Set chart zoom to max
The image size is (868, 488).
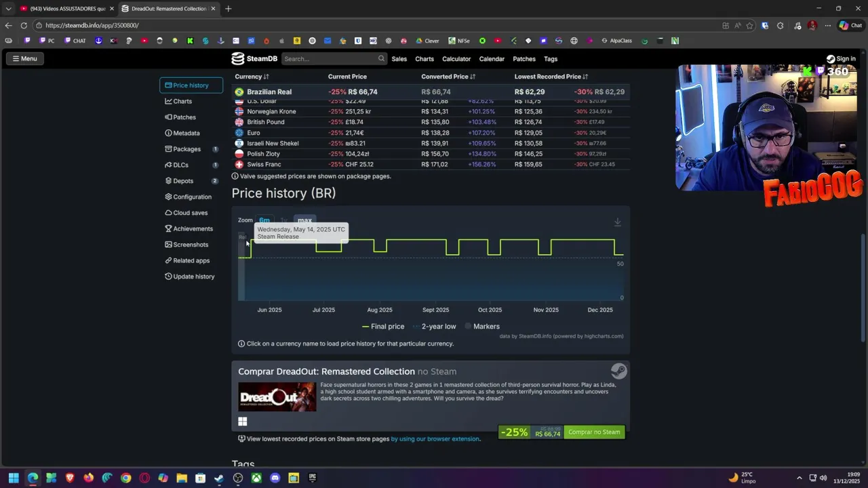pos(304,220)
